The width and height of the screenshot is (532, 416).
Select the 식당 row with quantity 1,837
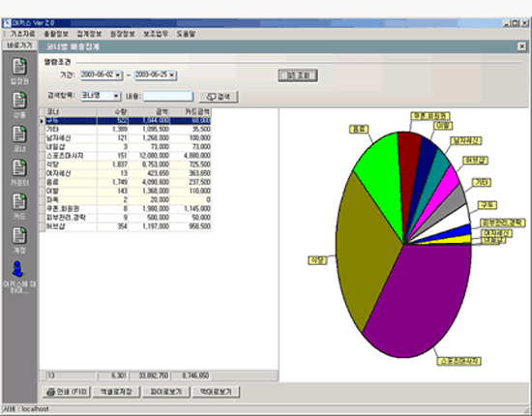coord(128,164)
